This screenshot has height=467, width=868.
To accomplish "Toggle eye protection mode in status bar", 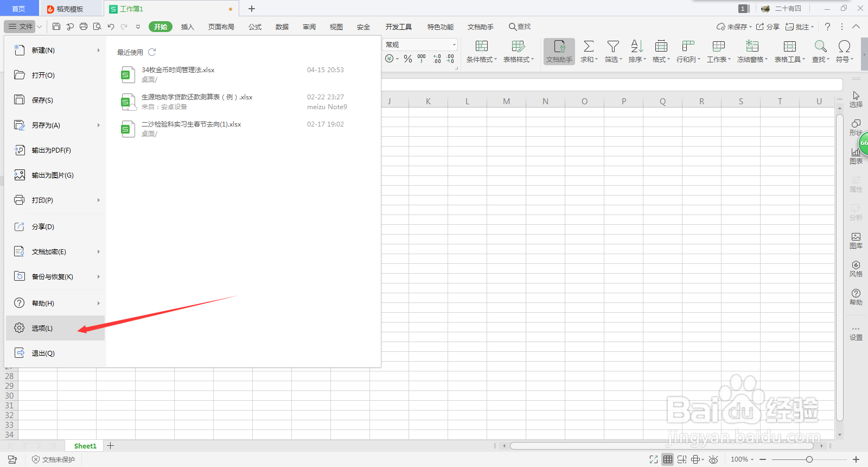I will coord(713,459).
